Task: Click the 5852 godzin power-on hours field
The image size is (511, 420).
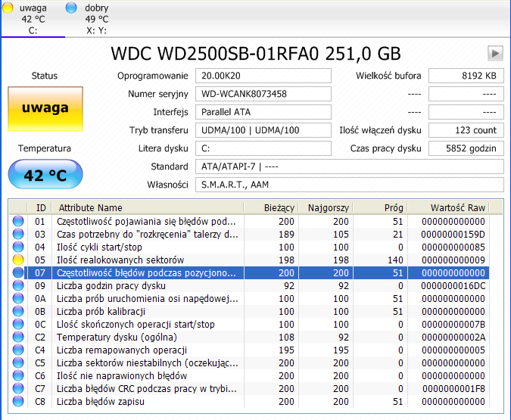Action: click(466, 148)
